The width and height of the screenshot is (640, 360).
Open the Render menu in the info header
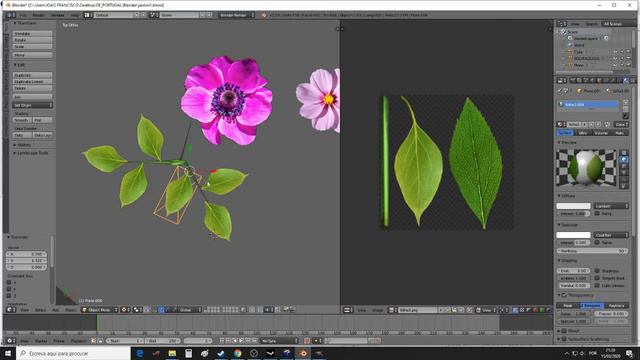coord(38,15)
